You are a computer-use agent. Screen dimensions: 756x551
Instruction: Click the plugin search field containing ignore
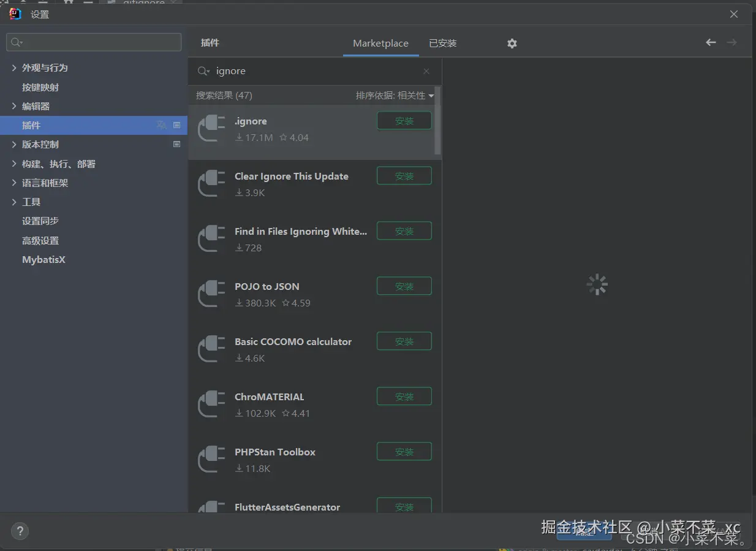click(315, 71)
